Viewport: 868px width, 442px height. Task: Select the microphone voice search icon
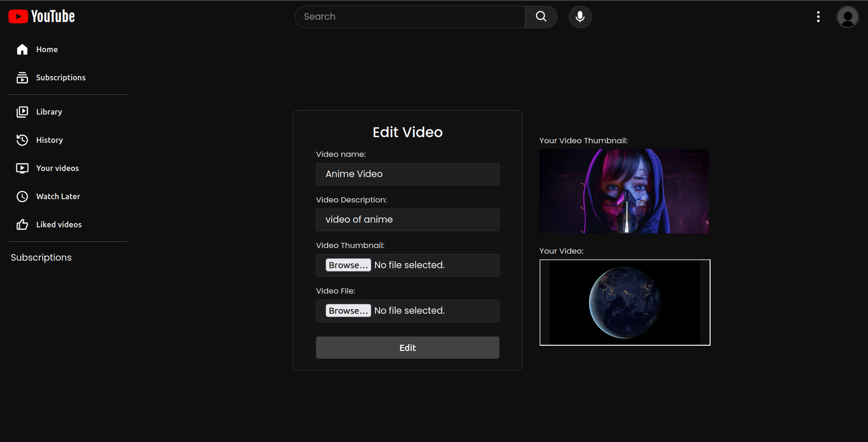point(579,16)
